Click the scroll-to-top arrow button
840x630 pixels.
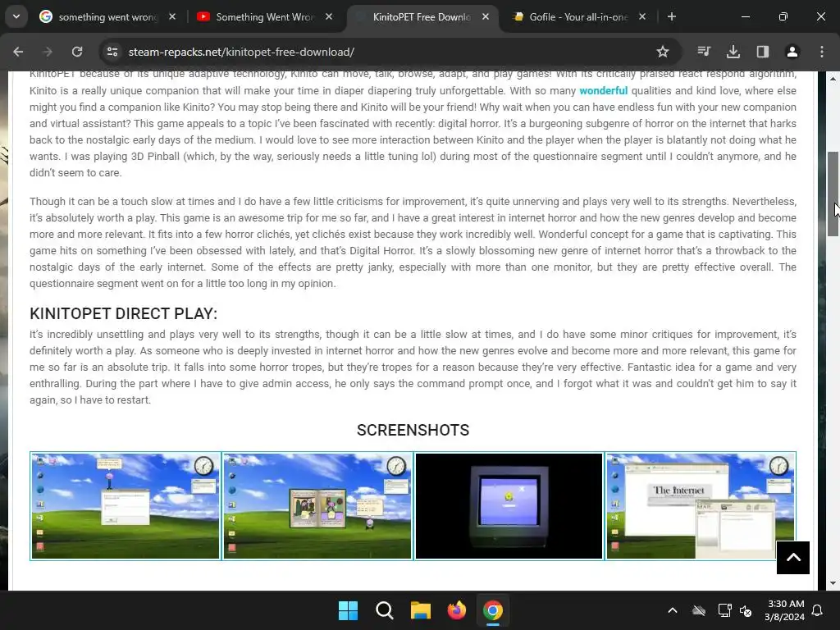[x=793, y=558]
